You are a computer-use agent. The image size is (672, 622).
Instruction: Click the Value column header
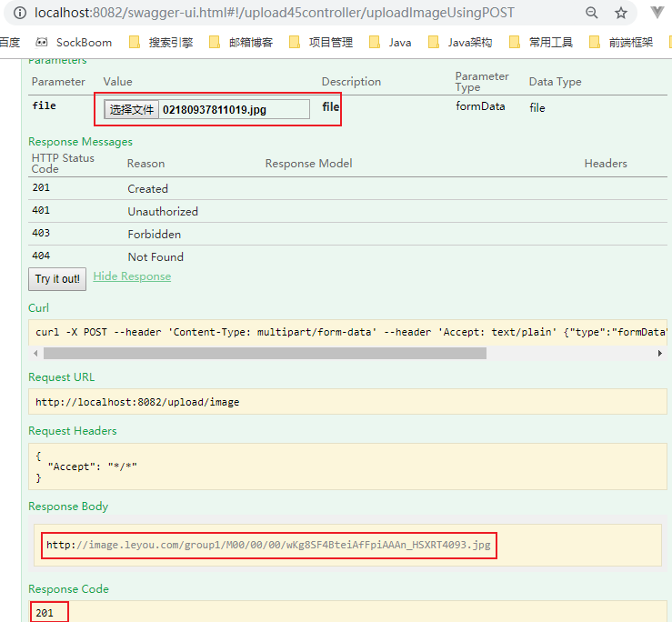118,82
